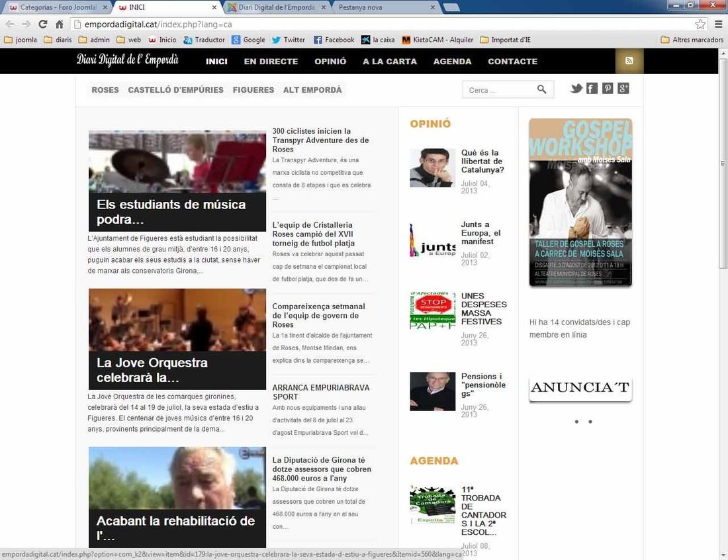Open the admin bookmark folder
The image size is (728, 560).
click(x=94, y=40)
